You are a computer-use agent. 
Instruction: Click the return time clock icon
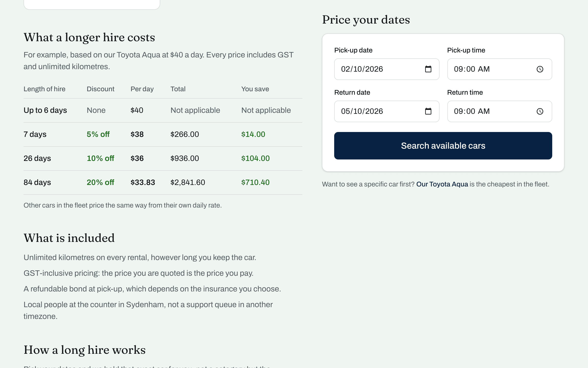(540, 111)
